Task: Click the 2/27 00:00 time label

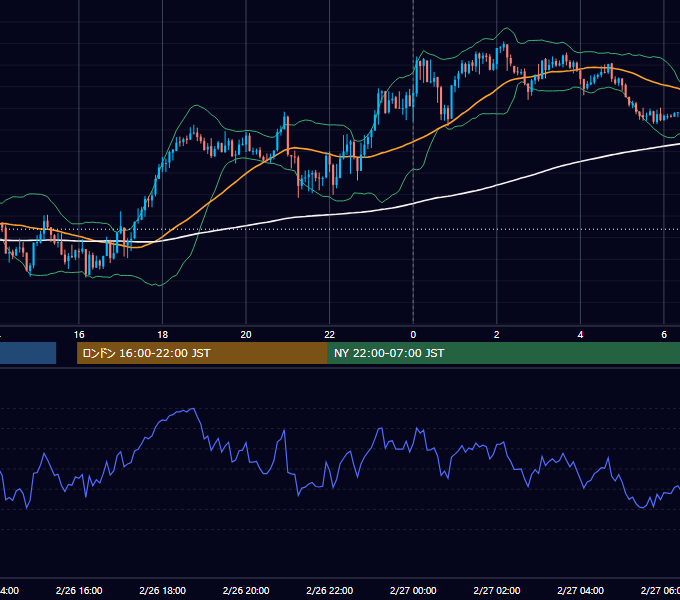Action: 413,590
